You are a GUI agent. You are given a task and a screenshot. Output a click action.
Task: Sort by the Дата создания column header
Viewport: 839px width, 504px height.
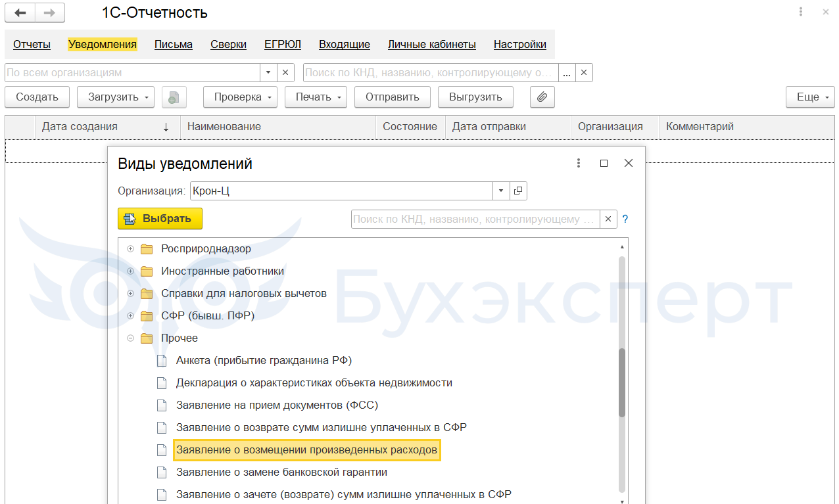tap(107, 127)
